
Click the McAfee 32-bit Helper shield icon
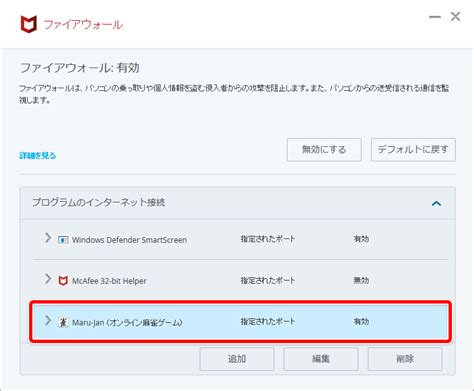point(63,281)
